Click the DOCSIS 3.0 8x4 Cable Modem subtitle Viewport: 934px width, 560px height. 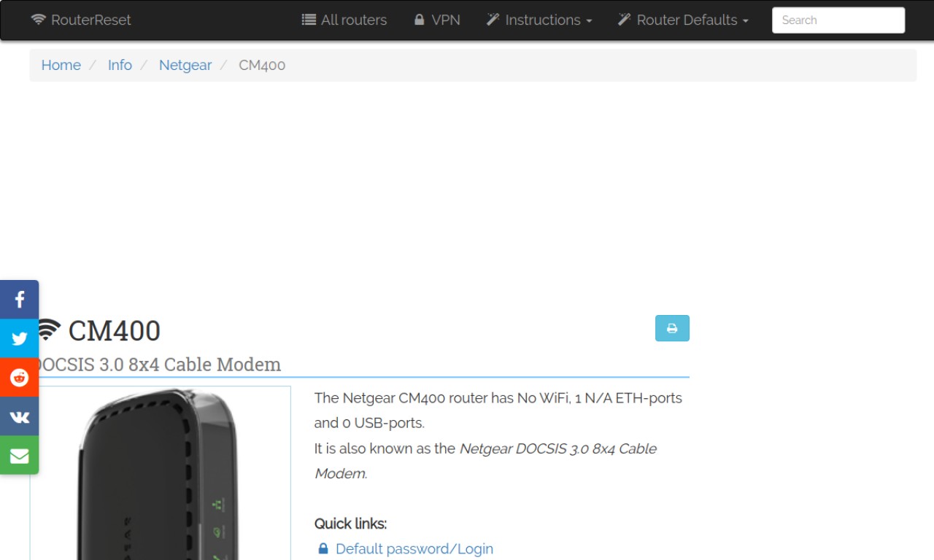coord(156,364)
